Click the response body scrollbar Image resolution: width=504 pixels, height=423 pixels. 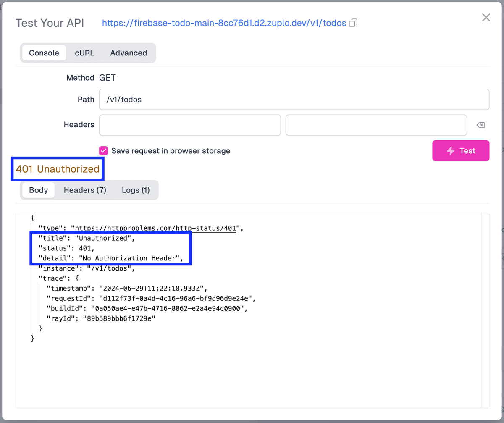485,310
